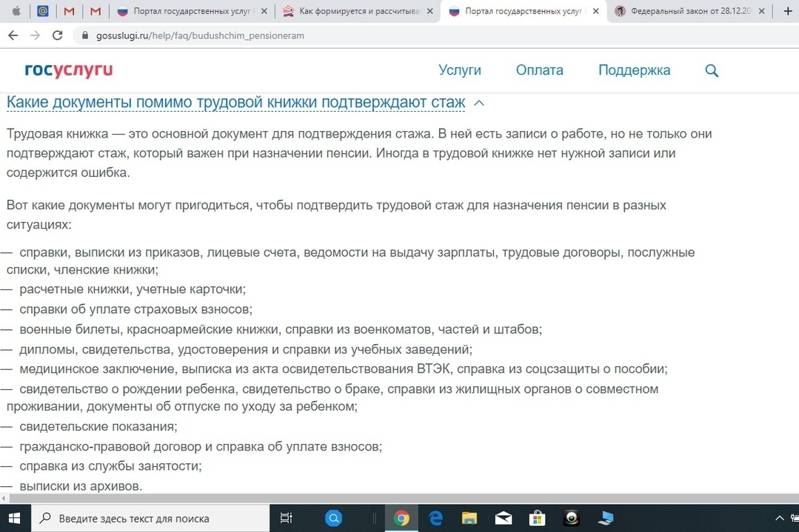The height and width of the screenshot is (532, 799).
Task: Open File Explorer from taskbar
Action: pyautogui.click(x=469, y=518)
